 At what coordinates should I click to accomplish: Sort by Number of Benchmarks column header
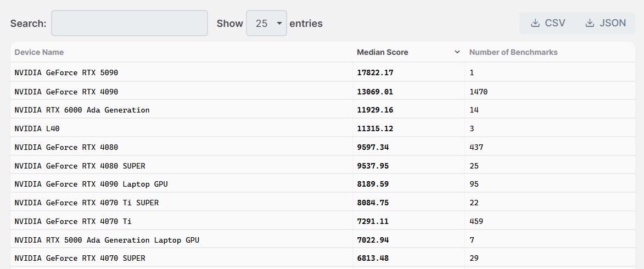513,52
